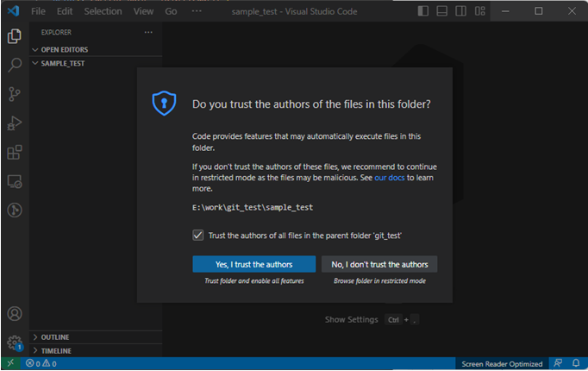Open Run and Debug view
The width and height of the screenshot is (588, 371).
15,123
